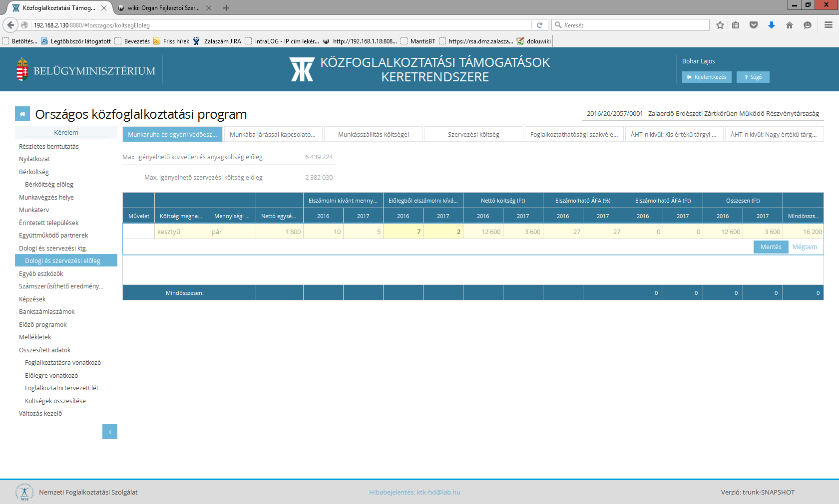Switch to ÁHT-n kívül: Kis értékű tárgyi tab
Image resolution: width=839 pixels, height=504 pixels.
(674, 134)
